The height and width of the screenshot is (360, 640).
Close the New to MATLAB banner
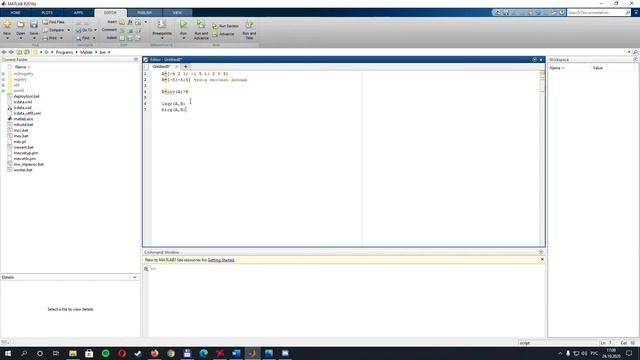coord(542,260)
